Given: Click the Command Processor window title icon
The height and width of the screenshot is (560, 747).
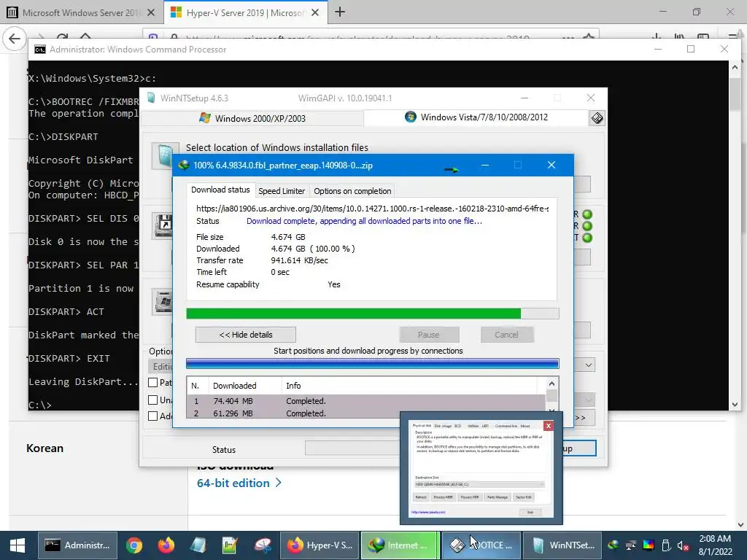Looking at the screenshot, I should (40, 50).
